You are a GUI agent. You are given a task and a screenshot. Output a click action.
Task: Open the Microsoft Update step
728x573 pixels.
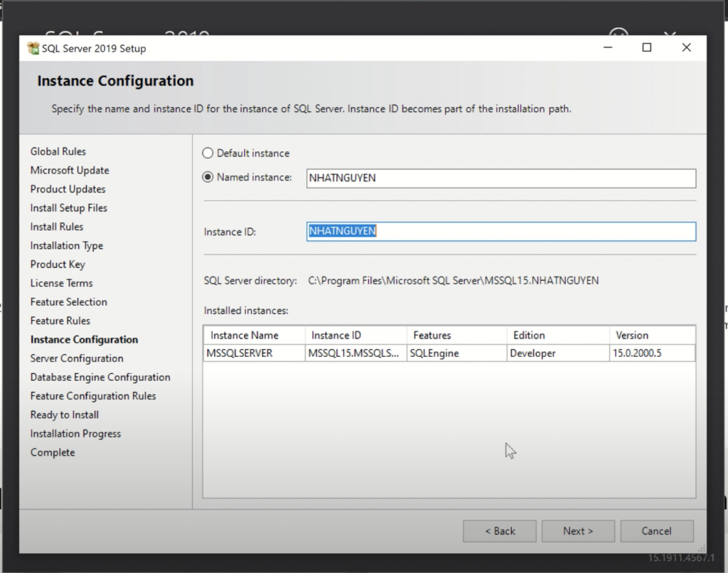pos(70,171)
